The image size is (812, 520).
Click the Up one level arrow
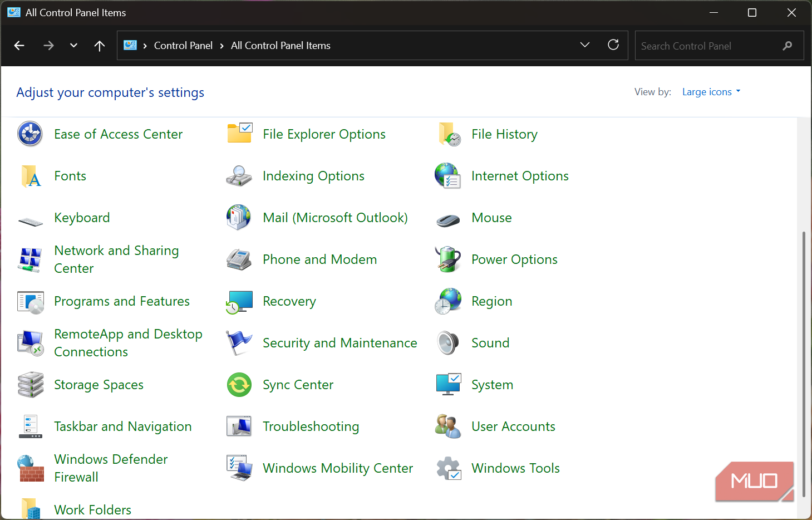point(100,46)
